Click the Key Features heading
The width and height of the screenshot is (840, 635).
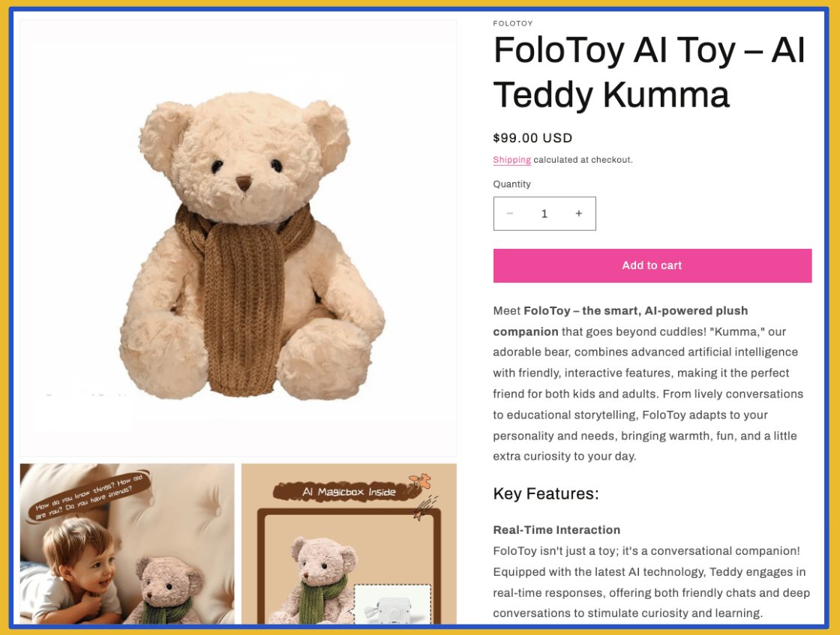[x=546, y=493]
